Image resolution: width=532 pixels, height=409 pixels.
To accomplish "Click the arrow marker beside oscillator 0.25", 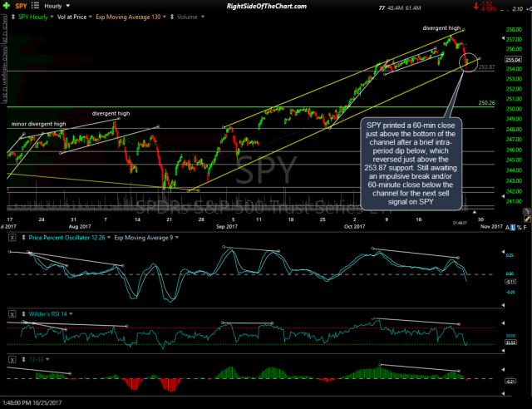I will click(x=503, y=252).
